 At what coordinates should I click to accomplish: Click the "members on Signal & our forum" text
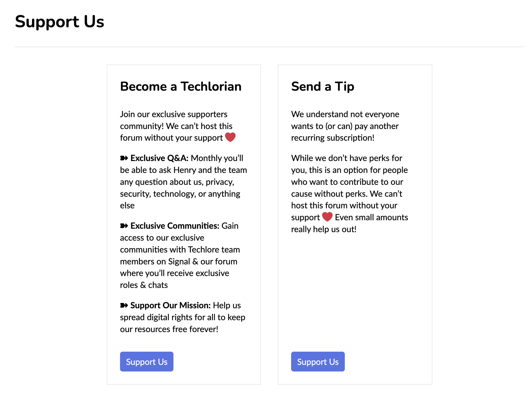[178, 261]
